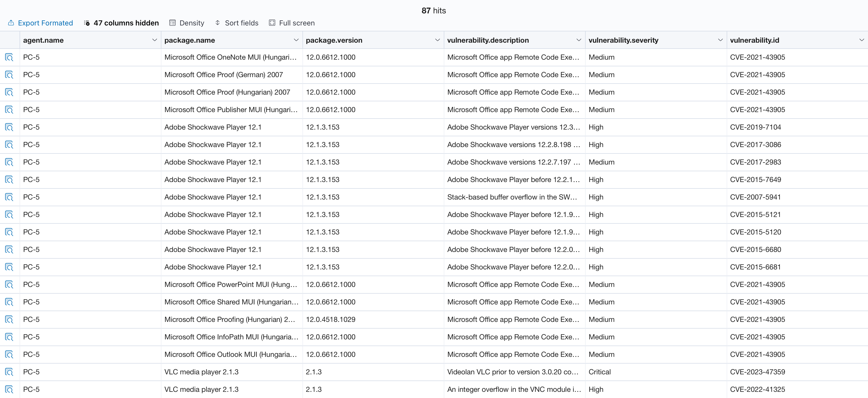
Task: Click the vulnerability.description column header label
Action: [488, 40]
